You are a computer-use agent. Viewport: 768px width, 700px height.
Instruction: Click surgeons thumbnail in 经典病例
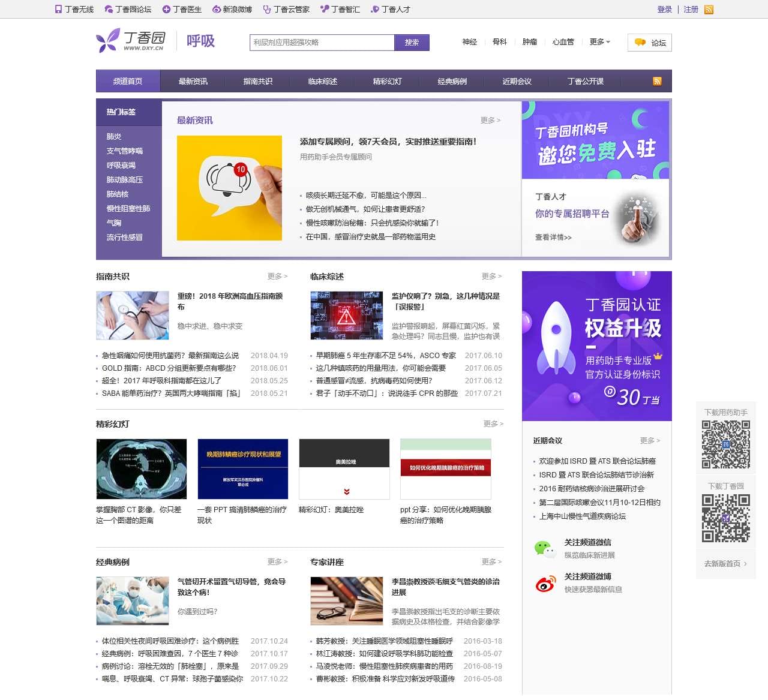133,601
